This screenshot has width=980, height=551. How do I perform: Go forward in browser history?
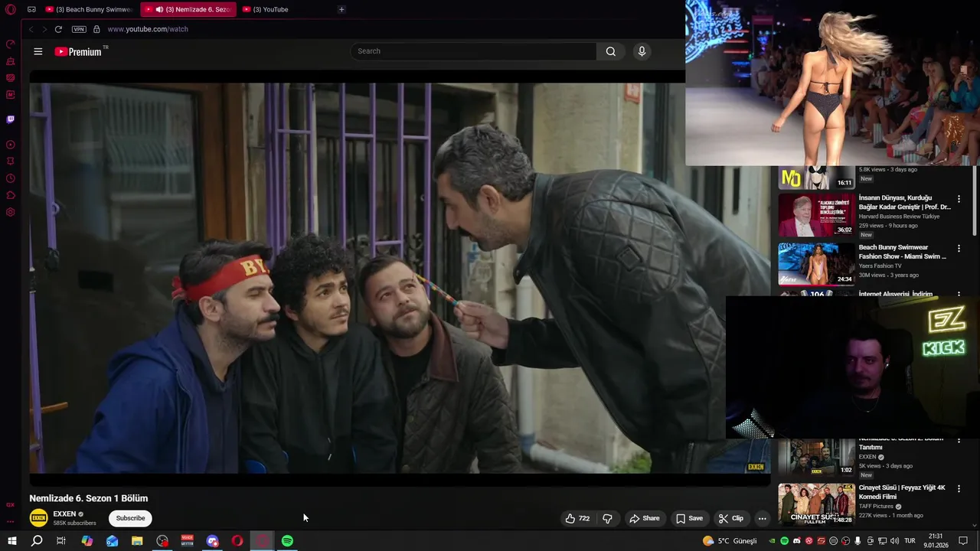coord(44,29)
